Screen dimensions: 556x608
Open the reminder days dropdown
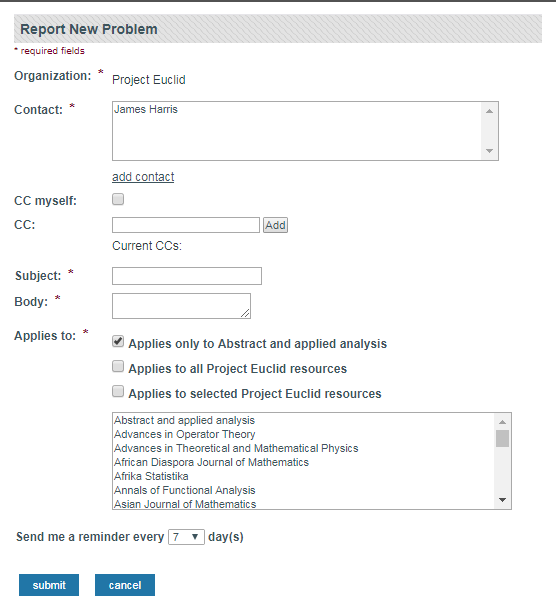pyautogui.click(x=186, y=537)
